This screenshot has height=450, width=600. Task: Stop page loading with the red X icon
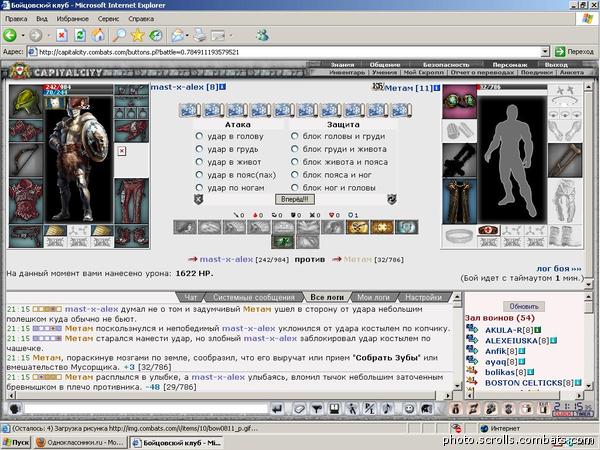tap(62, 36)
